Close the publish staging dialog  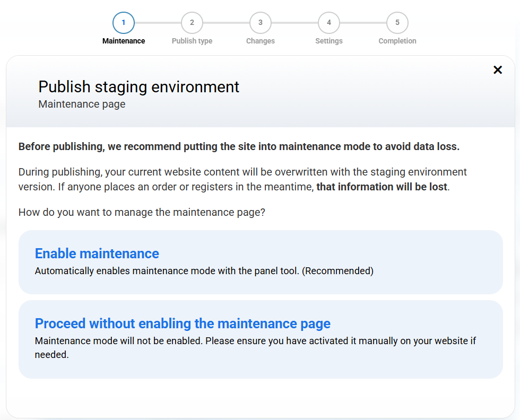(x=497, y=70)
